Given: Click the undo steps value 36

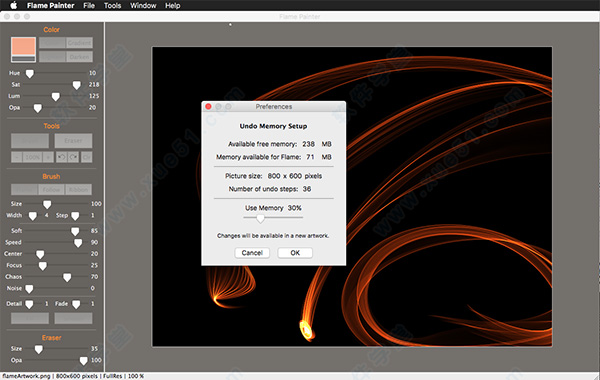Looking at the screenshot, I should pos(307,189).
